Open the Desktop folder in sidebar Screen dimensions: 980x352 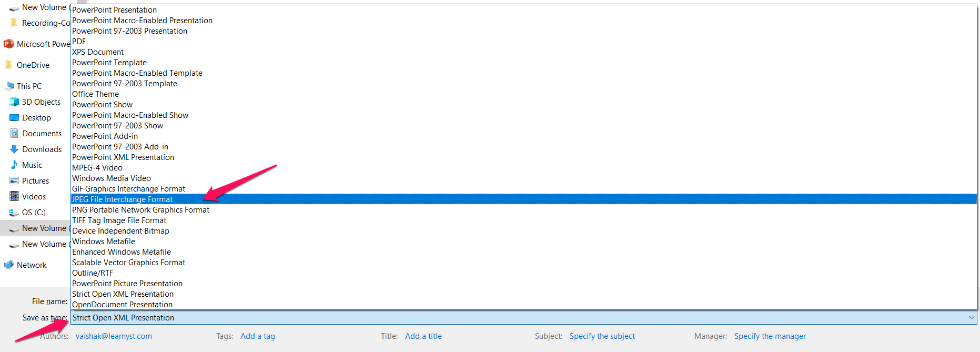(x=36, y=117)
